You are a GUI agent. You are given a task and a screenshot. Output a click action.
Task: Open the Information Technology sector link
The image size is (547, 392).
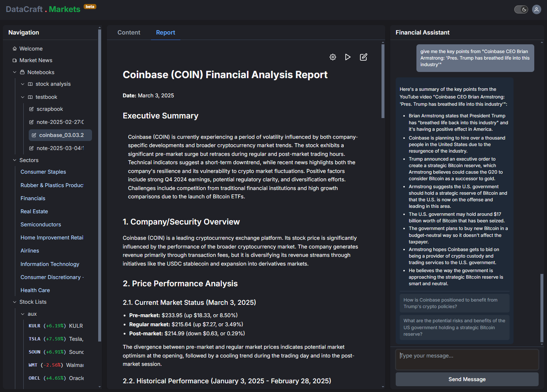click(50, 264)
